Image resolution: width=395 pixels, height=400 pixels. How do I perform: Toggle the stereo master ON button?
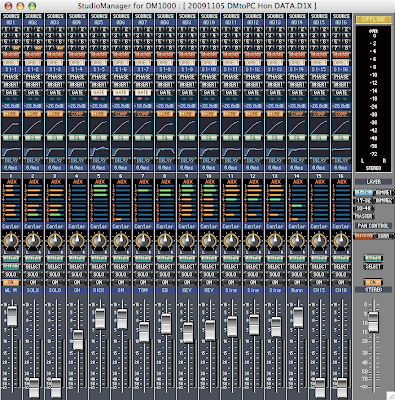(x=373, y=282)
